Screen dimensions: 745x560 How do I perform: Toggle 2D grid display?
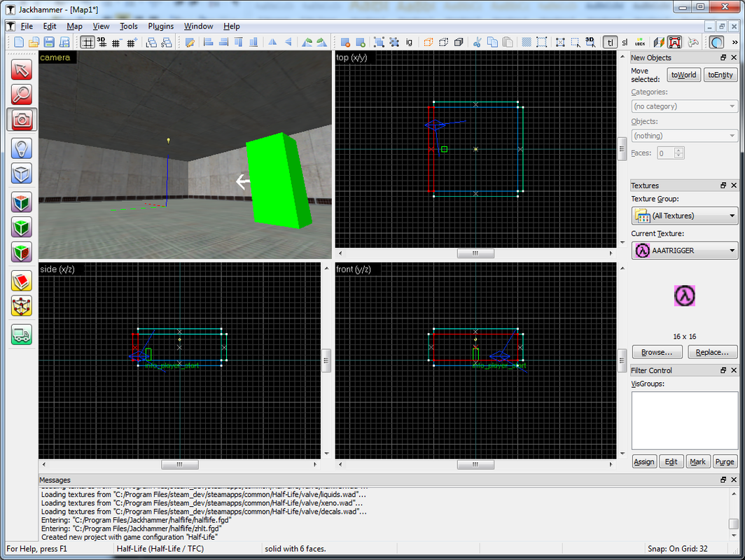click(x=87, y=42)
